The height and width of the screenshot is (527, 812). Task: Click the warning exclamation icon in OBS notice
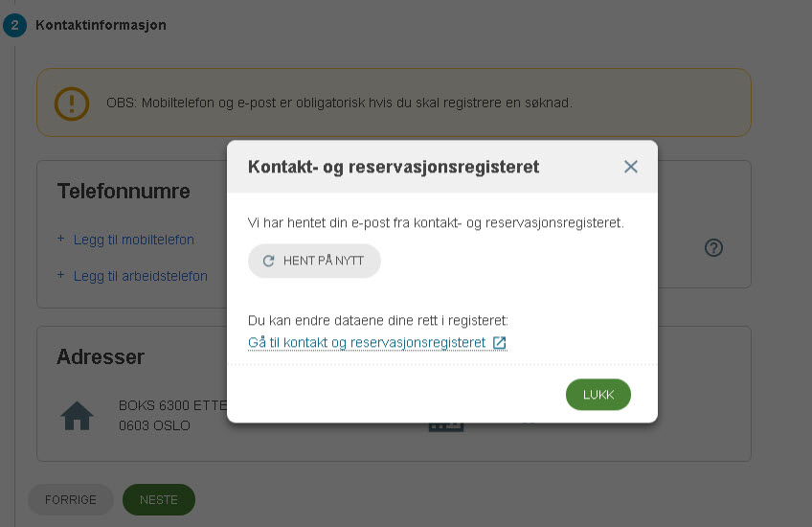[72, 103]
